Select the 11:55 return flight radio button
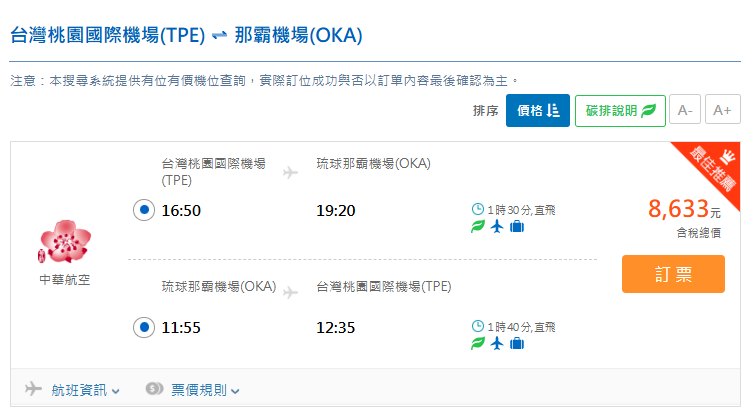Screen dimensions: 753x418 144,327
